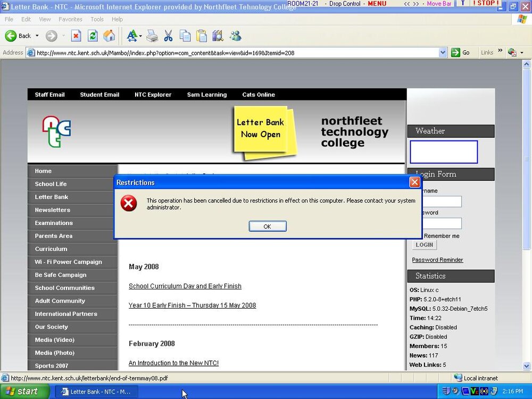Image resolution: width=532 pixels, height=399 pixels.
Task: Click the Messenger people icon
Action: click(x=235, y=36)
